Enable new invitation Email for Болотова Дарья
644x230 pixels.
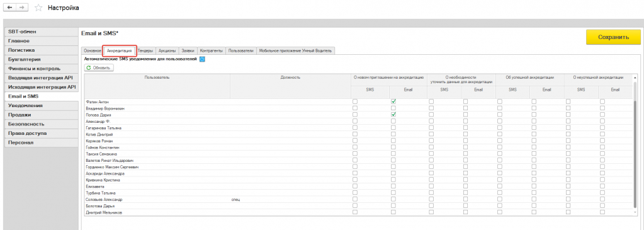[393, 205]
